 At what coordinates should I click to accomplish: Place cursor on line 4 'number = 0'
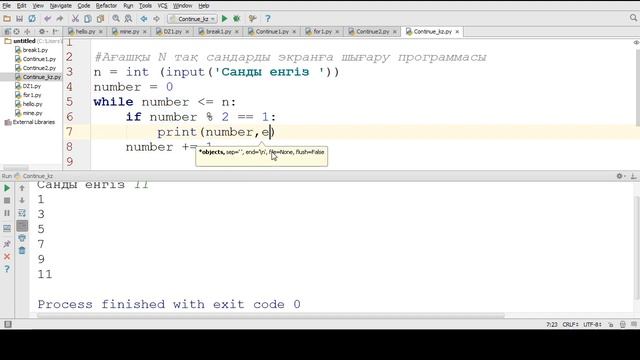point(133,87)
